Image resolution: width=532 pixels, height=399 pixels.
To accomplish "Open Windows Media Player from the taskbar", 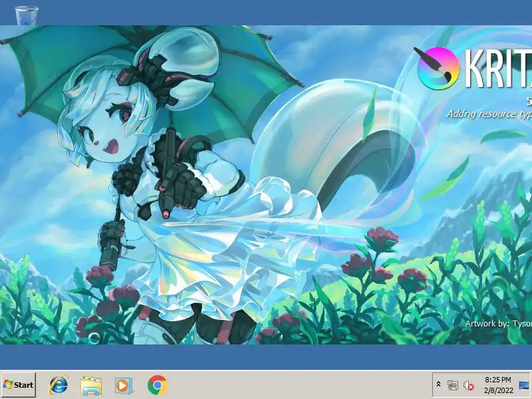I will point(122,386).
